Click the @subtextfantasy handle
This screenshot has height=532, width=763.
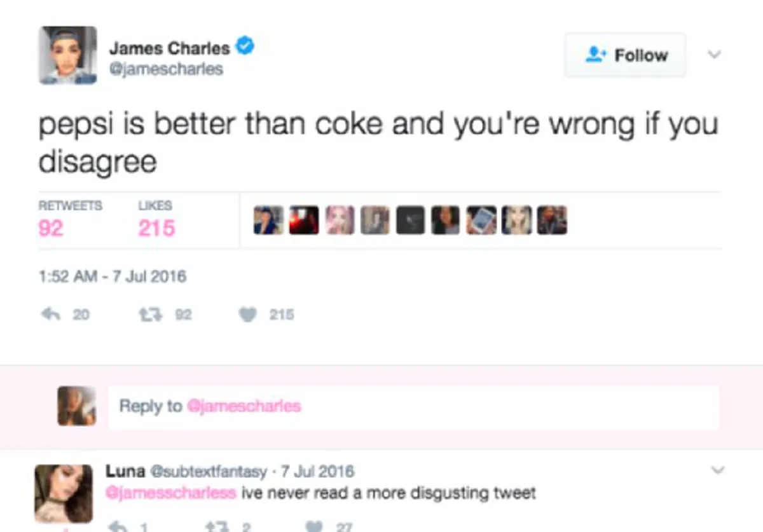209,472
